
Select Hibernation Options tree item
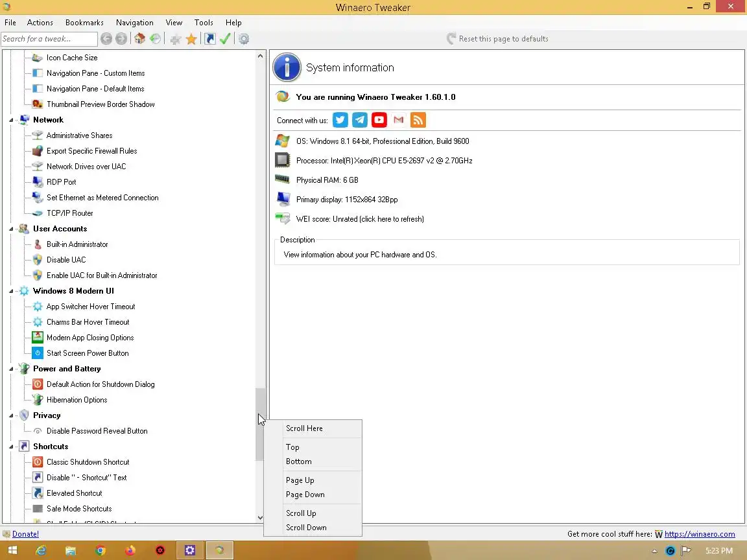[x=77, y=400]
